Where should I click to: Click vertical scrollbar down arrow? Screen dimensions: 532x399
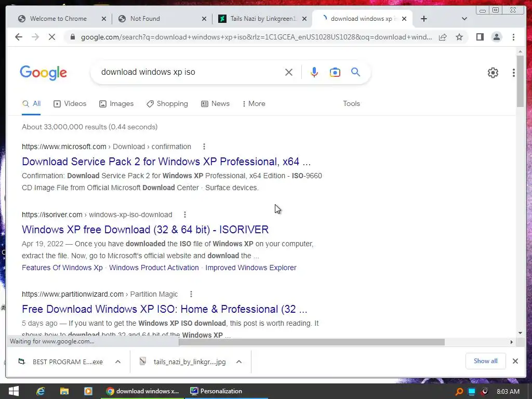tap(520, 333)
